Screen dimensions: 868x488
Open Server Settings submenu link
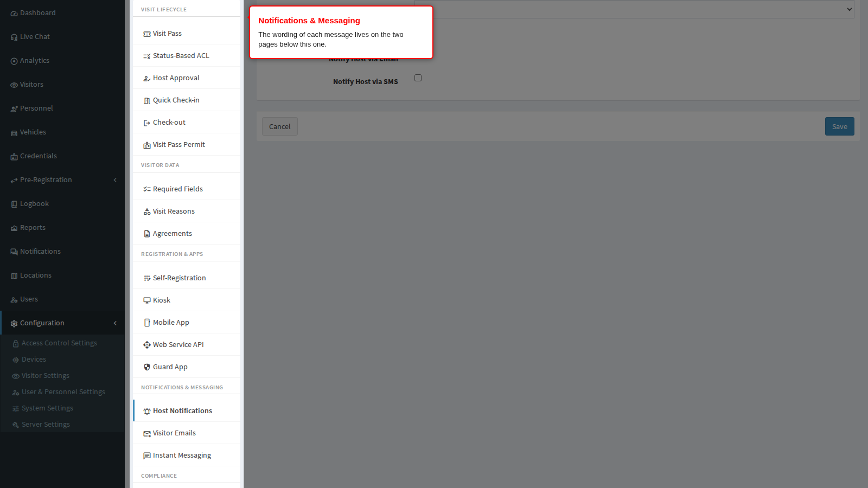pos(46,425)
